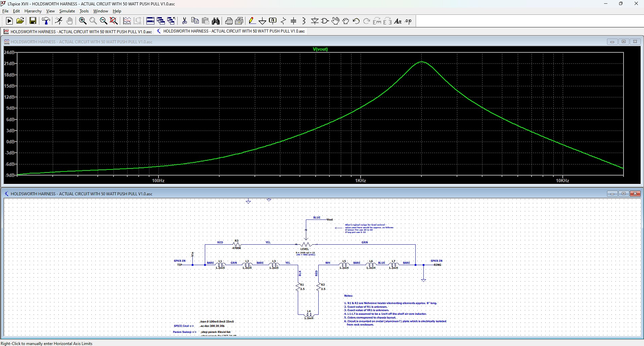This screenshot has width=644, height=346.
Task: Open a file with the folder icon
Action: tap(20, 21)
